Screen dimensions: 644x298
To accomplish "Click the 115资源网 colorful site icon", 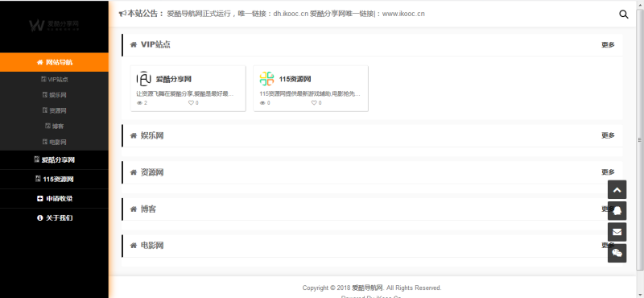I will (x=266, y=79).
